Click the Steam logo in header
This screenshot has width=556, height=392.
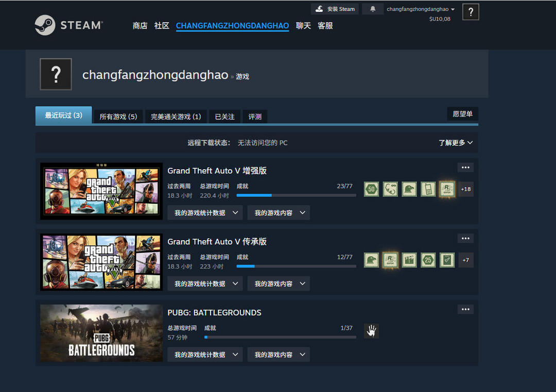coord(69,25)
